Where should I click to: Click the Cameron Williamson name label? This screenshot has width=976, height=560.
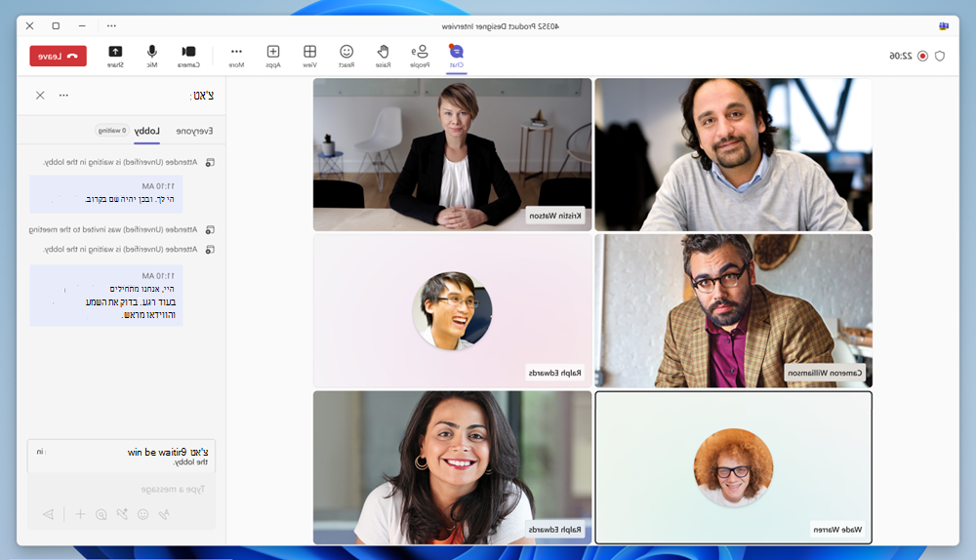825,373
